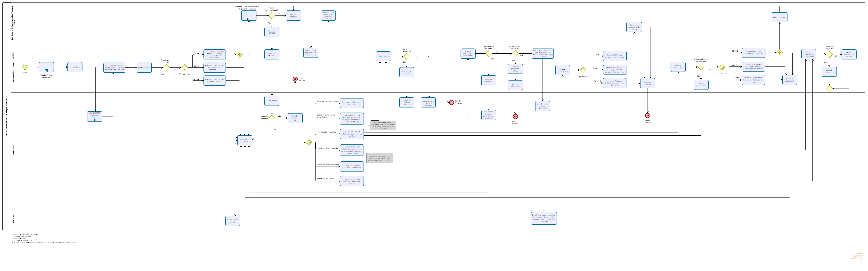The height and width of the screenshot is (271, 868).
Task: Click the Tipo de bolsa gateway after Receber comprovante
Action: pyautogui.click(x=583, y=70)
